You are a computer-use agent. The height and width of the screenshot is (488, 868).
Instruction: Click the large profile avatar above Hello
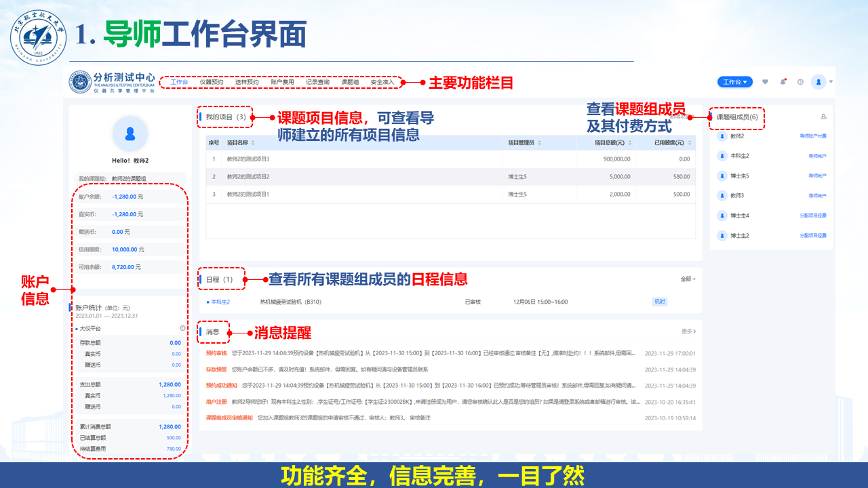coord(130,134)
